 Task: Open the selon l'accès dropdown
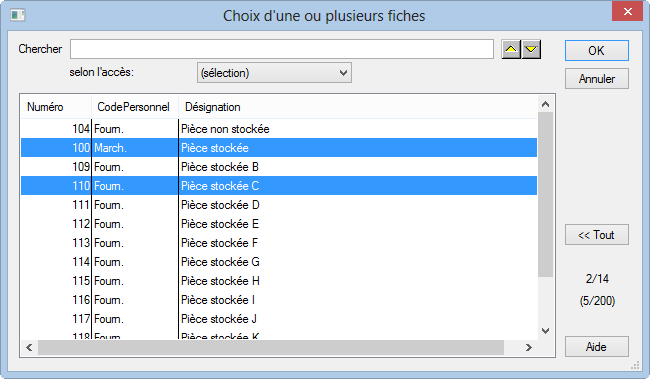274,73
